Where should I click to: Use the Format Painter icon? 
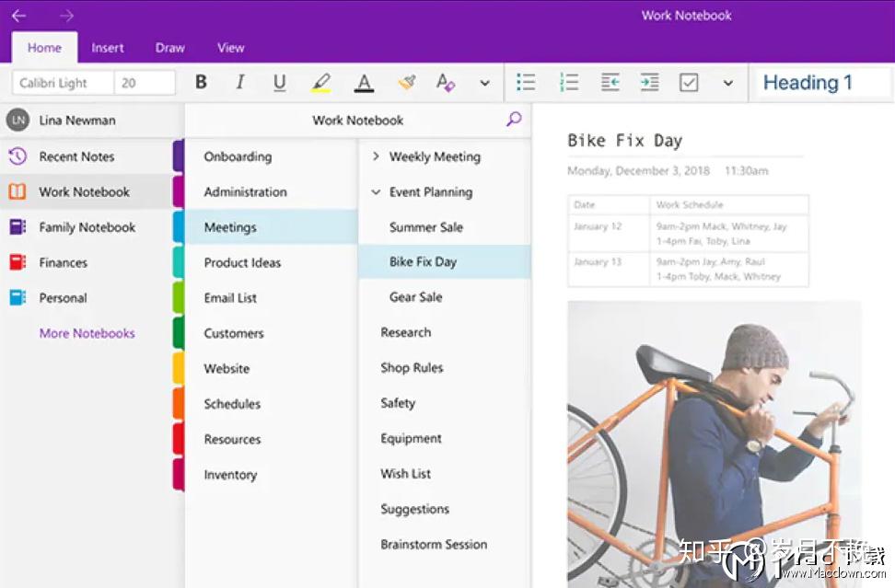pos(406,82)
